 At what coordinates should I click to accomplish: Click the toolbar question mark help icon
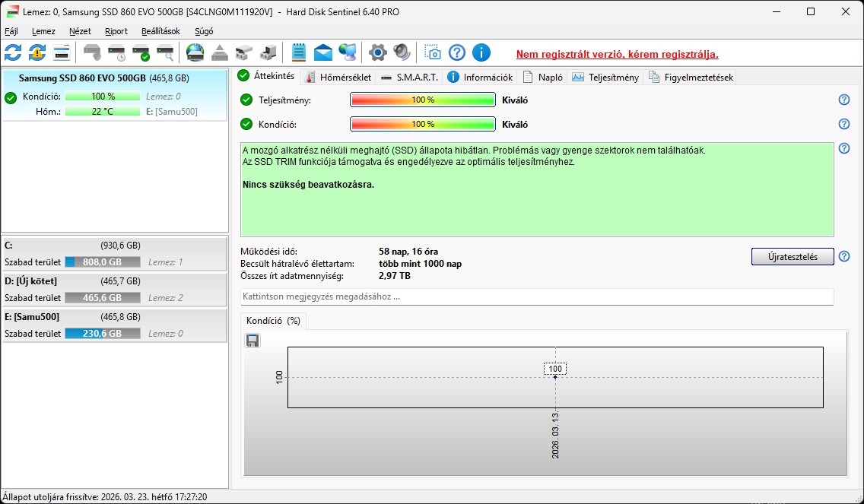coord(457,53)
